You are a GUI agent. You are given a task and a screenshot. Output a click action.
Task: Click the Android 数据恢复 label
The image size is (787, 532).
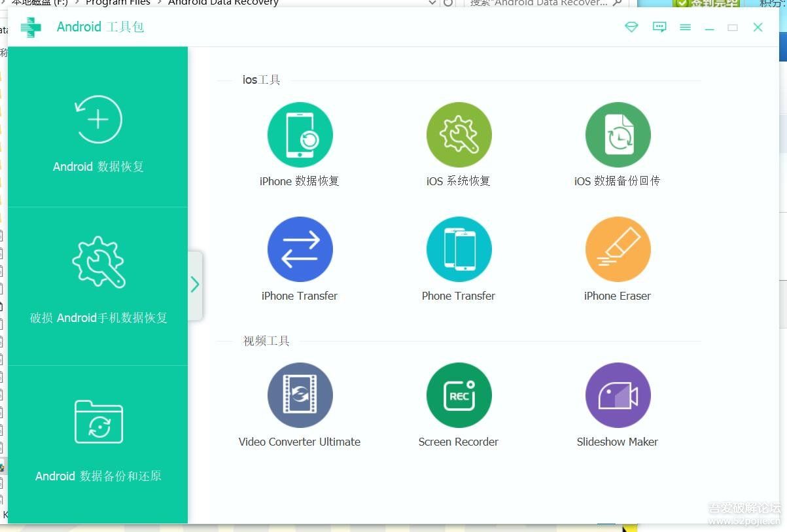click(98, 167)
